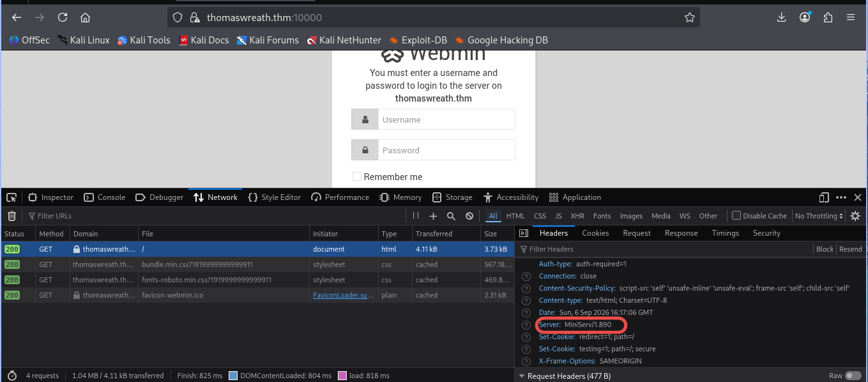
Task: Select the Security tab in request details
Action: coord(766,233)
